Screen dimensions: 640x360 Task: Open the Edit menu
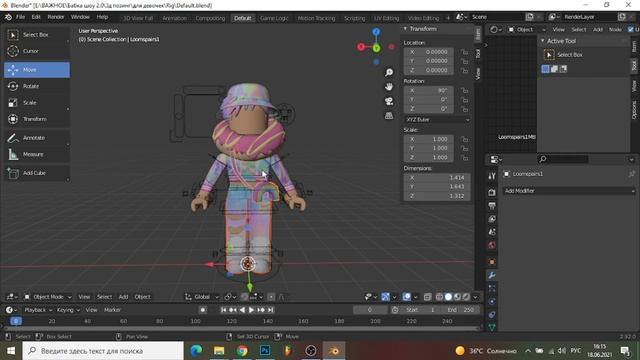pos(36,17)
